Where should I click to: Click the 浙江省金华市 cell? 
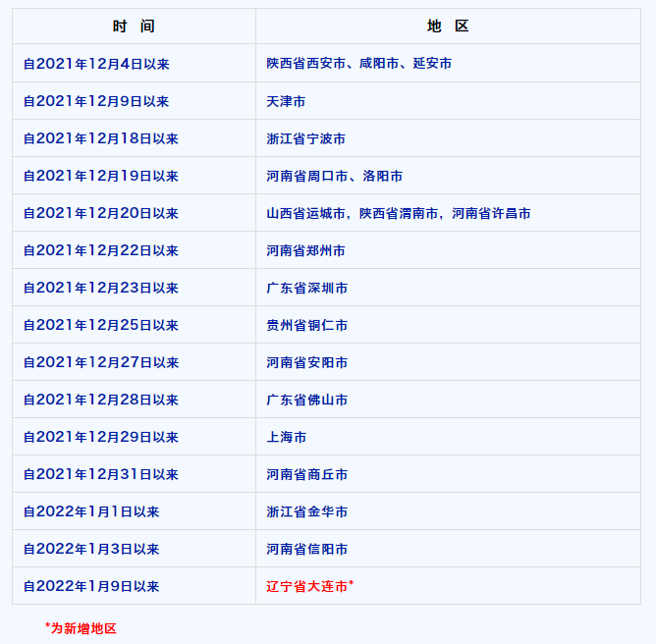click(x=448, y=510)
